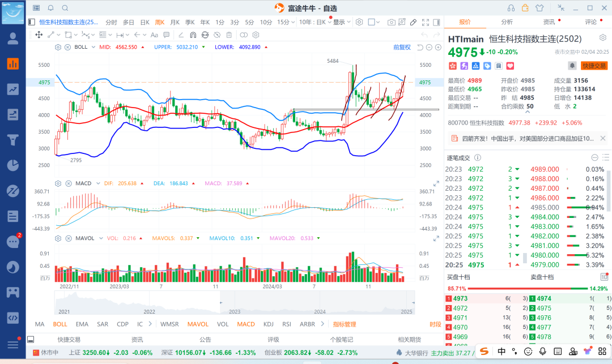The height and width of the screenshot is (364, 612).
Task: Open the chart note editing icon
Action: [x=402, y=22]
